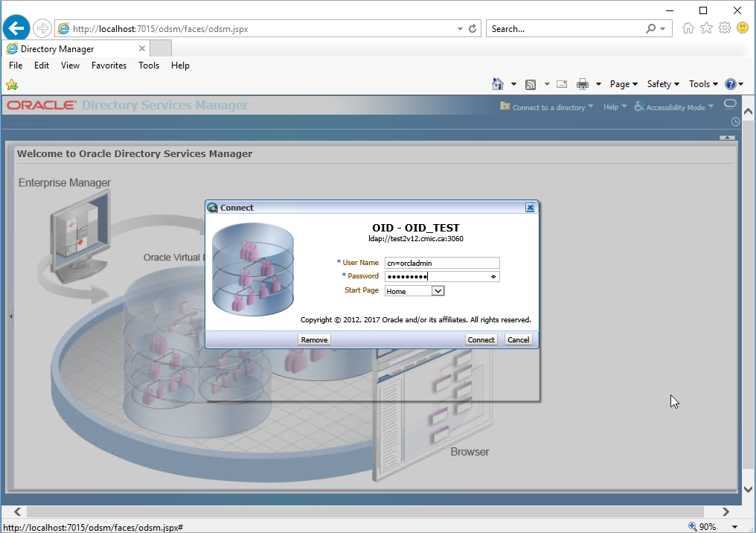
Task: Click the clock icon below the page header
Action: coord(735,122)
